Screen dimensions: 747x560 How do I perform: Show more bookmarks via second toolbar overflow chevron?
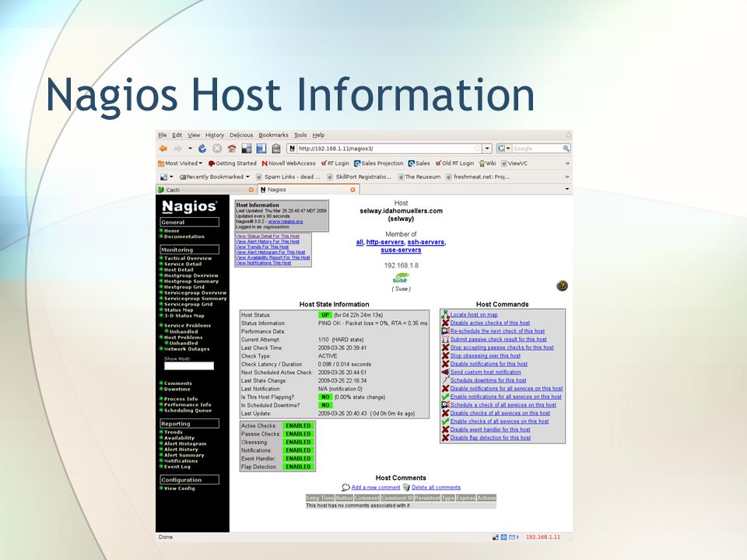tap(567, 177)
